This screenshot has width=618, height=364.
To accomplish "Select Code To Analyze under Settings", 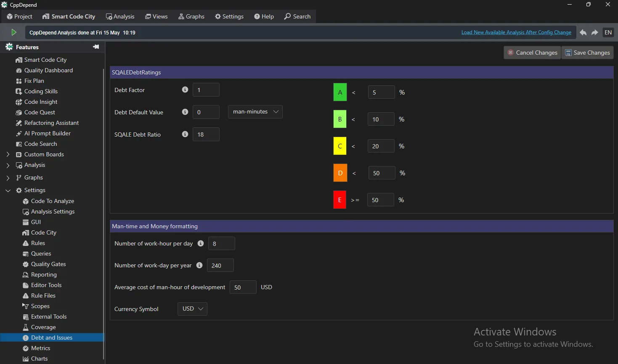I will point(48,201).
